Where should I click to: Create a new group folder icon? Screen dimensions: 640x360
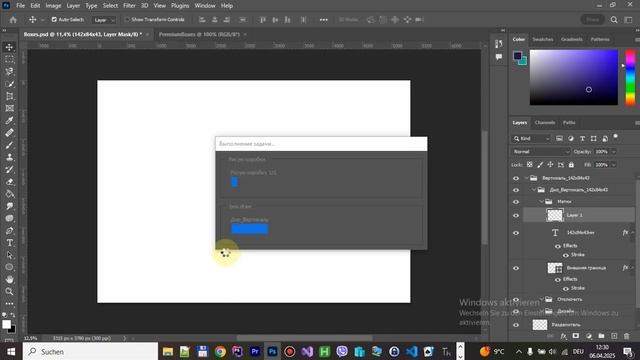(601, 336)
